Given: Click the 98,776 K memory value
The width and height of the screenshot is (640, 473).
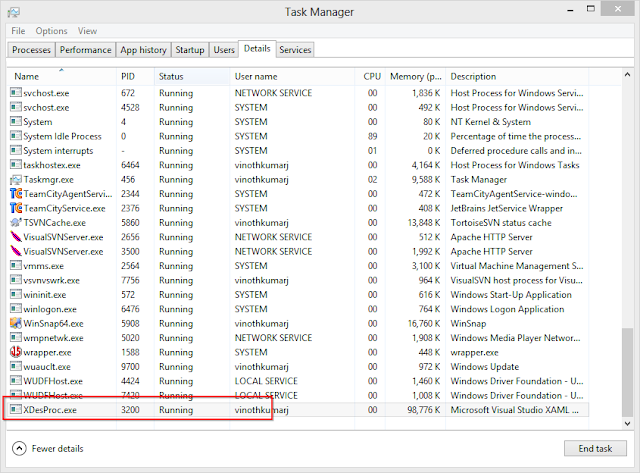Looking at the screenshot, I should tap(424, 410).
